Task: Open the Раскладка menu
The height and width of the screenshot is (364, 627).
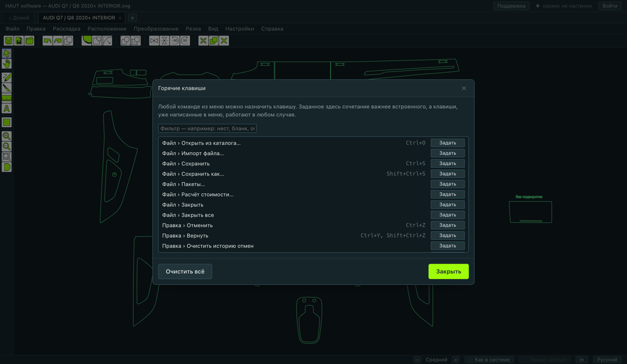Action: [66, 29]
